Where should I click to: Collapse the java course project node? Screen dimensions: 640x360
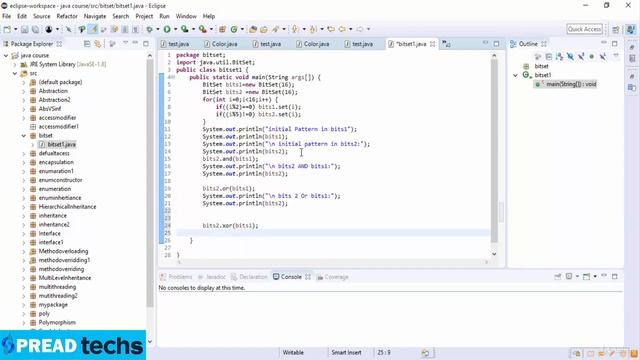click(6, 55)
